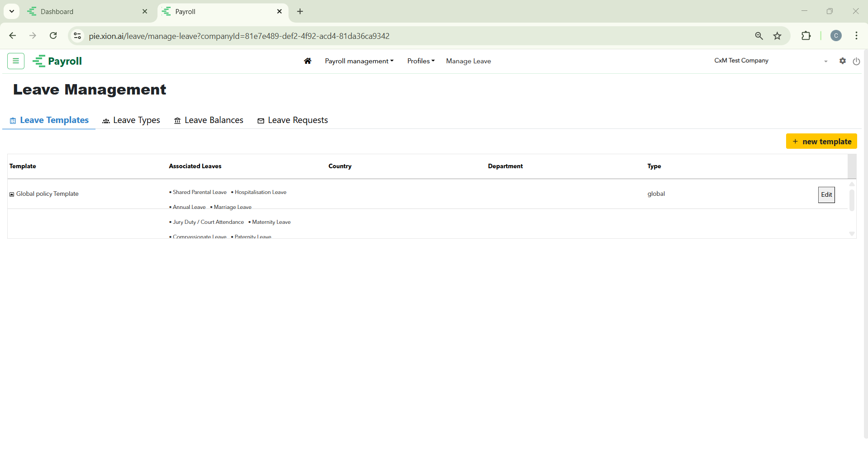
Task: Open settings gear icon
Action: [x=842, y=61]
